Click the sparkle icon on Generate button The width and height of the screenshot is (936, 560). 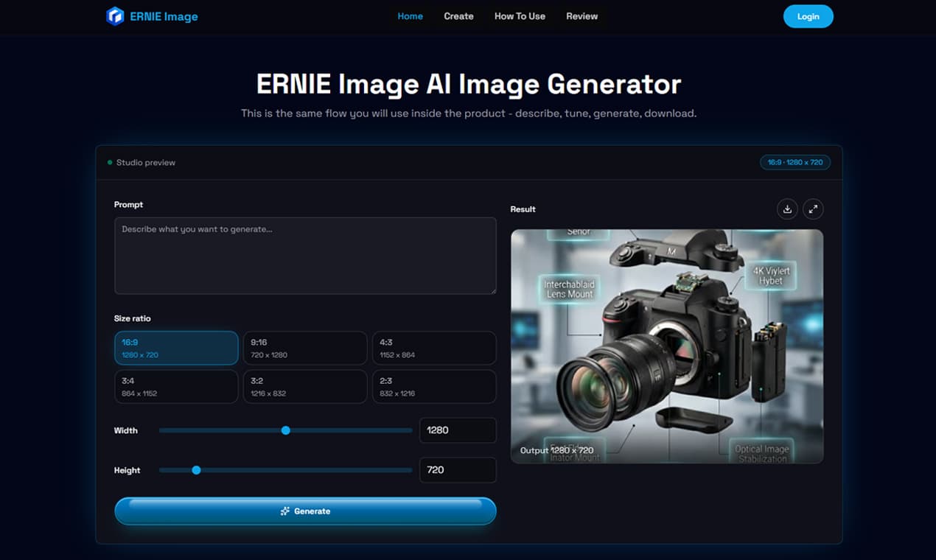click(x=284, y=511)
